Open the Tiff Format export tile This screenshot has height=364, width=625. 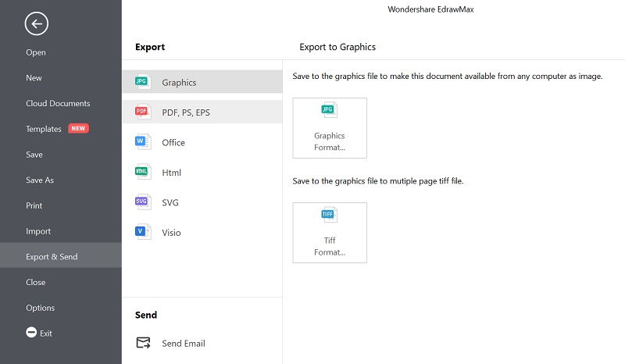330,233
